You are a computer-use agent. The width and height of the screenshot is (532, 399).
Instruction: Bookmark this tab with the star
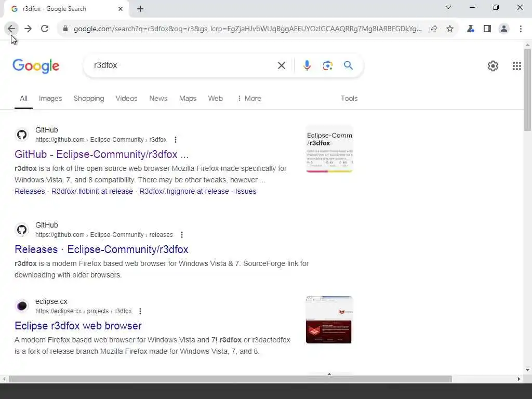(450, 29)
